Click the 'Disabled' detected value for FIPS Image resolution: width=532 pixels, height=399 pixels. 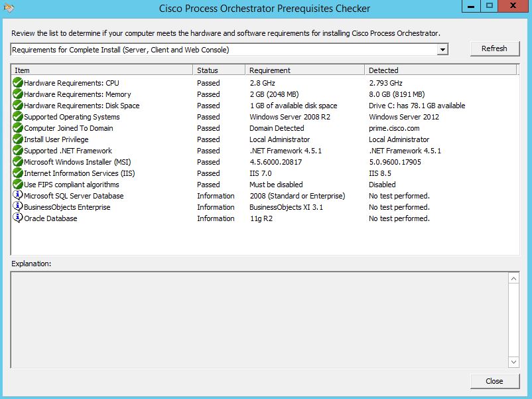(382, 185)
